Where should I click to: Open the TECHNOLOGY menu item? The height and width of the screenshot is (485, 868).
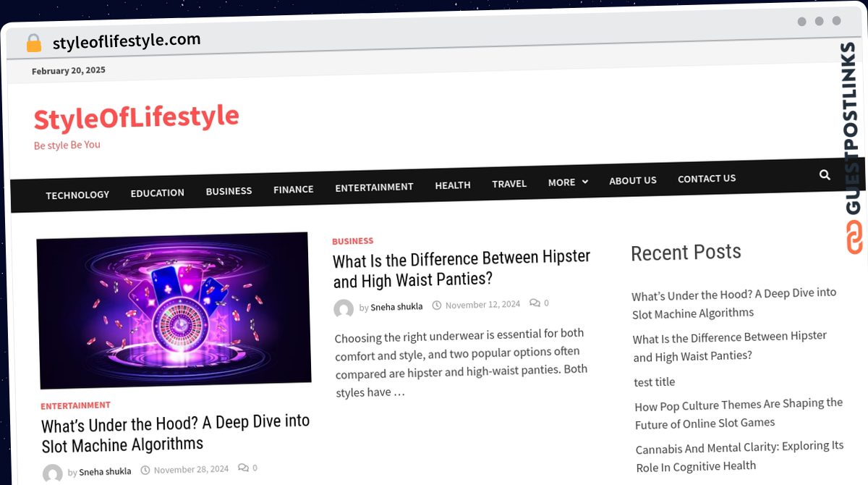tap(77, 195)
